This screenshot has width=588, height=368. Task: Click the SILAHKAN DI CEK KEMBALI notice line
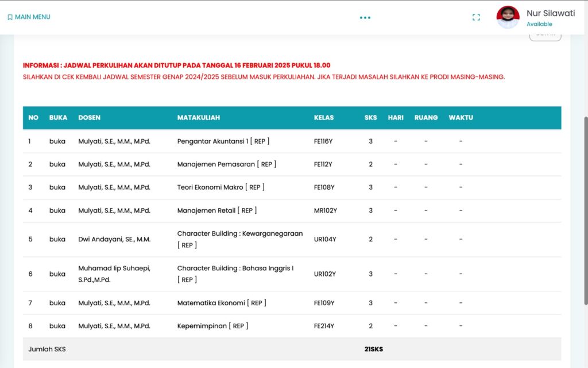pyautogui.click(x=264, y=77)
